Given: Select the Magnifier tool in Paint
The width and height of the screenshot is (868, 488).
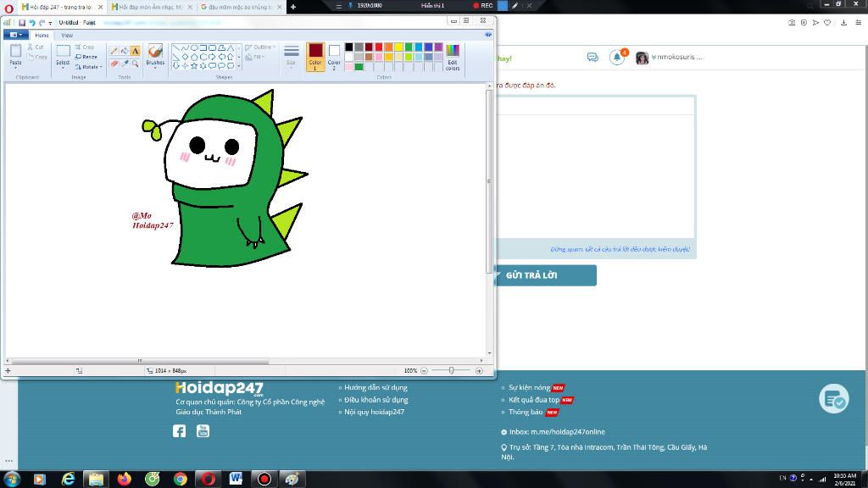Looking at the screenshot, I should pos(135,64).
